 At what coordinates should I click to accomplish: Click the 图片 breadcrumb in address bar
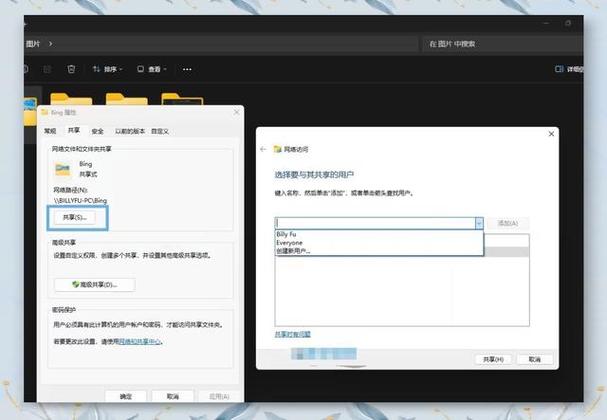[33, 44]
